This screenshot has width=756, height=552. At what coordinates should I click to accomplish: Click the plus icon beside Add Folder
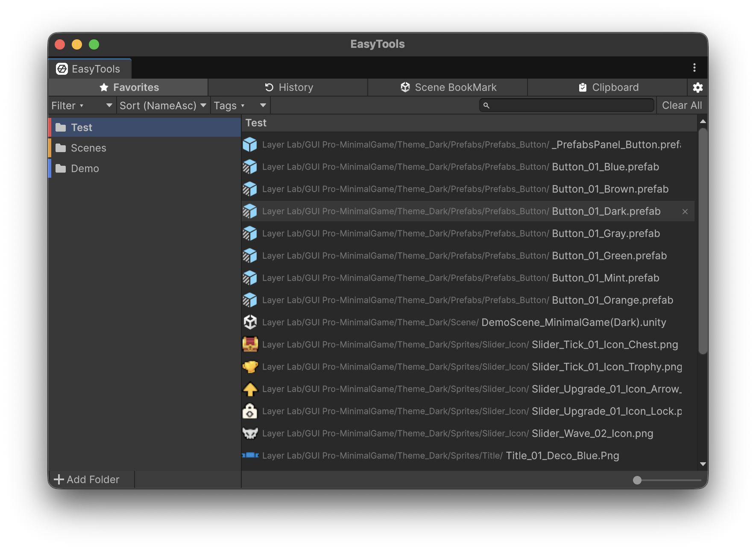[59, 479]
